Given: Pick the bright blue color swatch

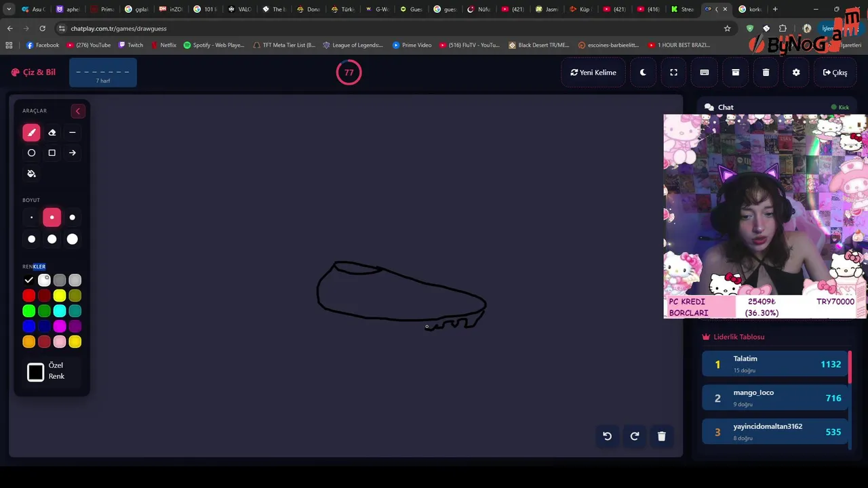Looking at the screenshot, I should click(28, 327).
